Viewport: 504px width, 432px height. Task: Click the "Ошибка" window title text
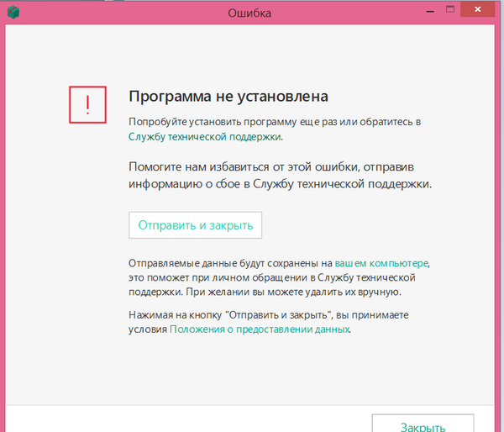coord(249,13)
